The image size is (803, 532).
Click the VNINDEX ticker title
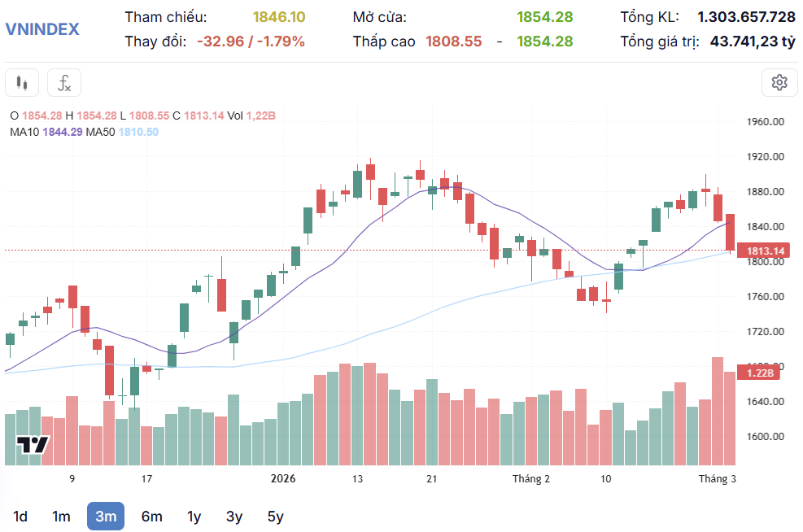42,29
